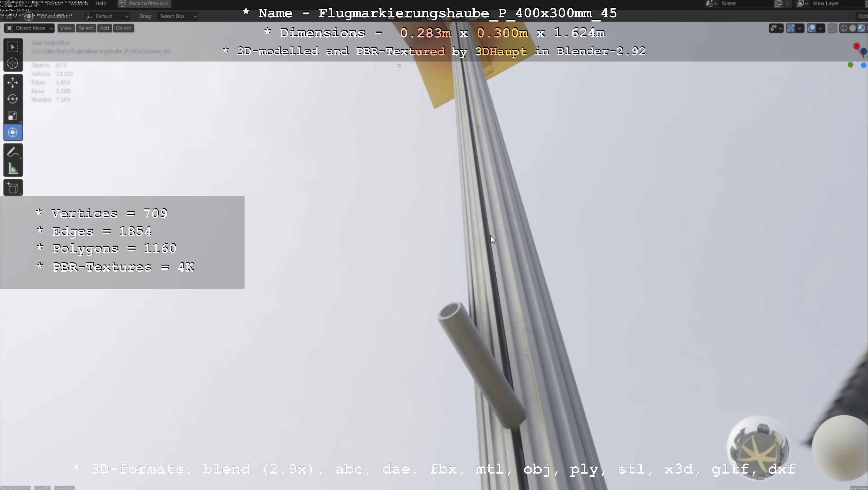Open the Help menu
The height and width of the screenshot is (490, 868).
pyautogui.click(x=101, y=3)
